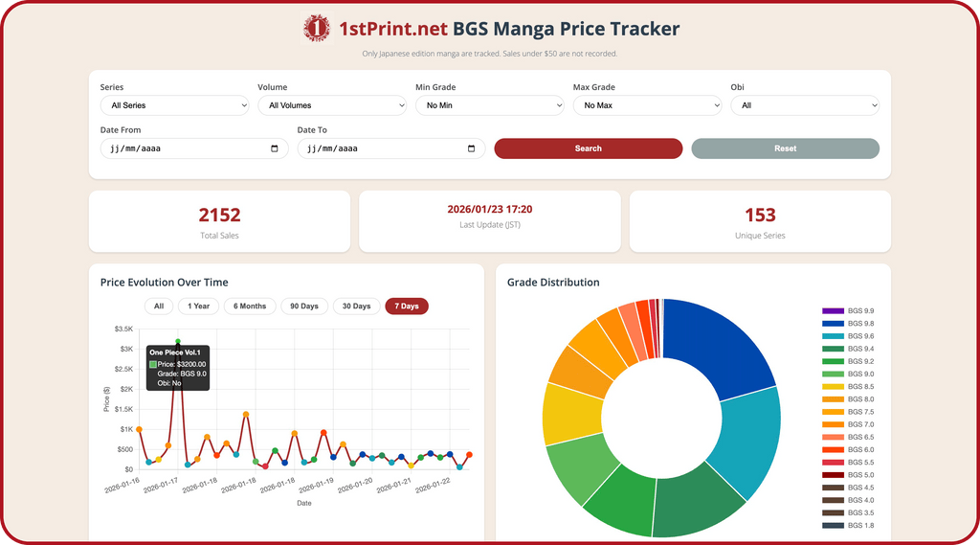Toggle BGS 3.5 legend entry
The image size is (980, 545).
(848, 512)
